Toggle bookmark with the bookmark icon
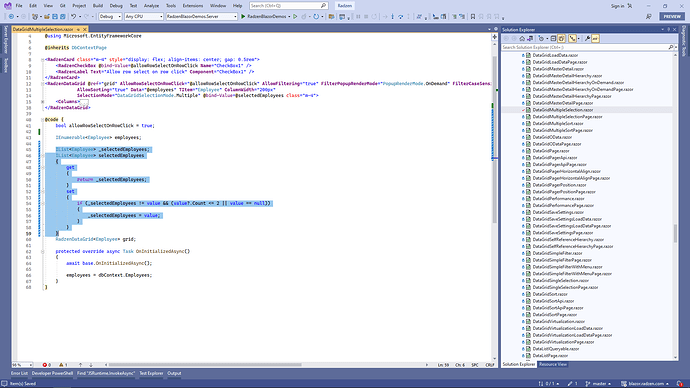This screenshot has height=388, width=690. tap(473, 16)
